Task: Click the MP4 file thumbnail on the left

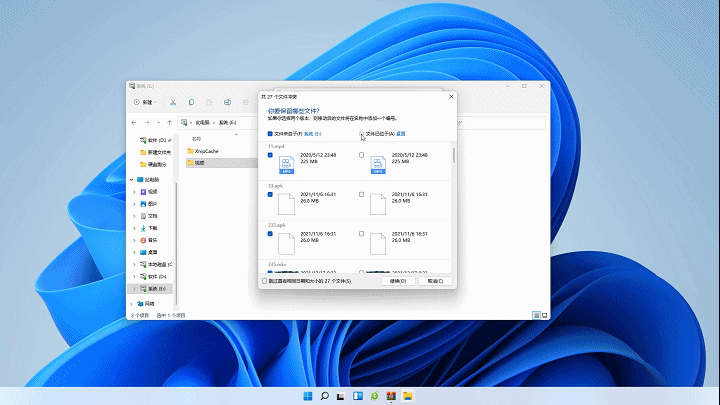Action: click(287, 164)
